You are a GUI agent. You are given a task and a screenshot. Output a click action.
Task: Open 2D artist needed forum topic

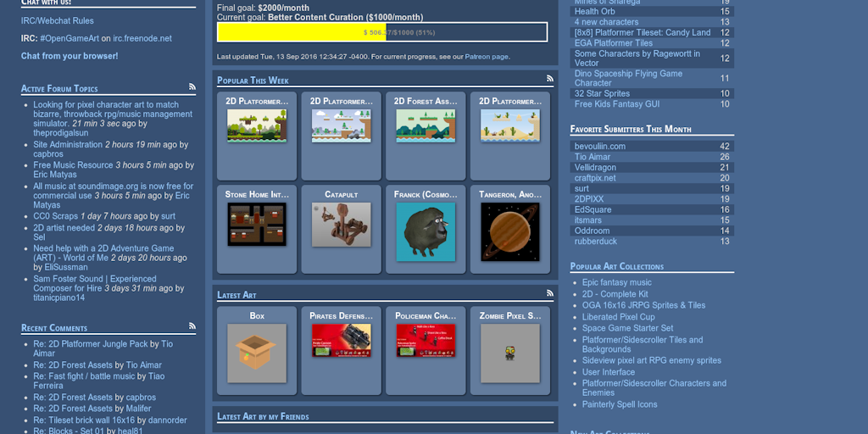point(64,228)
